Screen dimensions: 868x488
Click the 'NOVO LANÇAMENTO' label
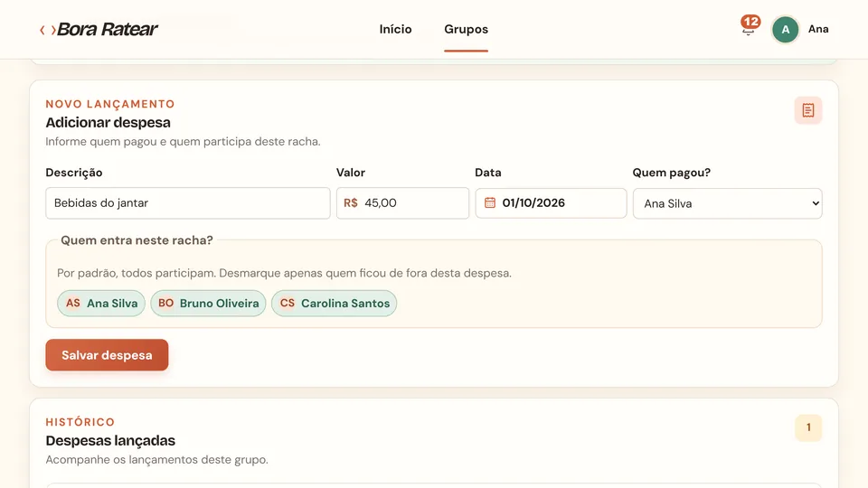(x=110, y=104)
